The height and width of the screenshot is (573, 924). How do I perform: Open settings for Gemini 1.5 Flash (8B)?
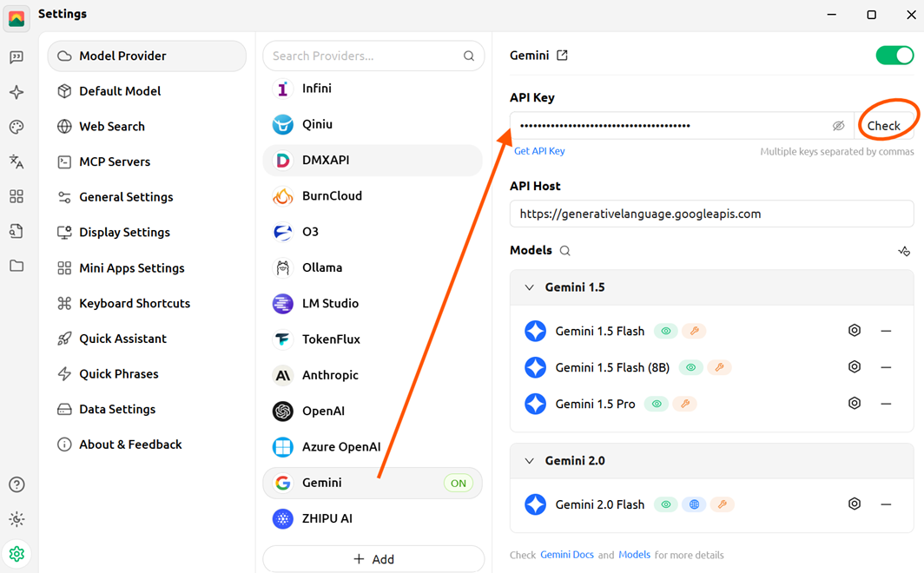[855, 367]
